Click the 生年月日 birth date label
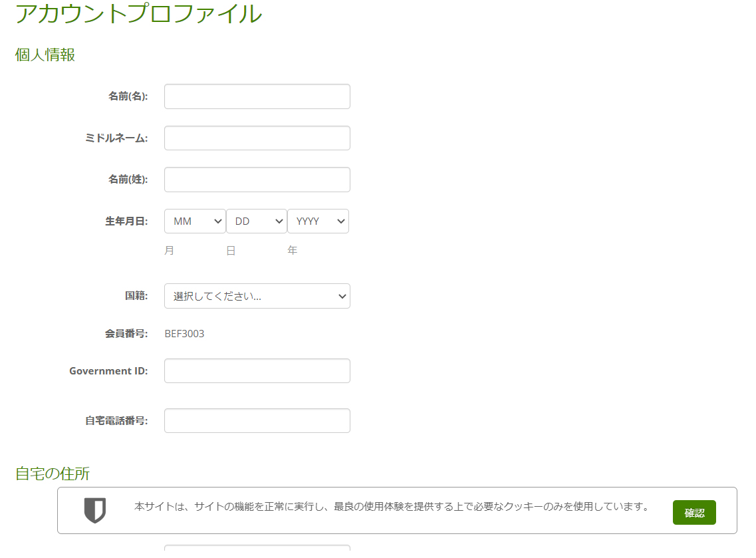 pyautogui.click(x=126, y=221)
